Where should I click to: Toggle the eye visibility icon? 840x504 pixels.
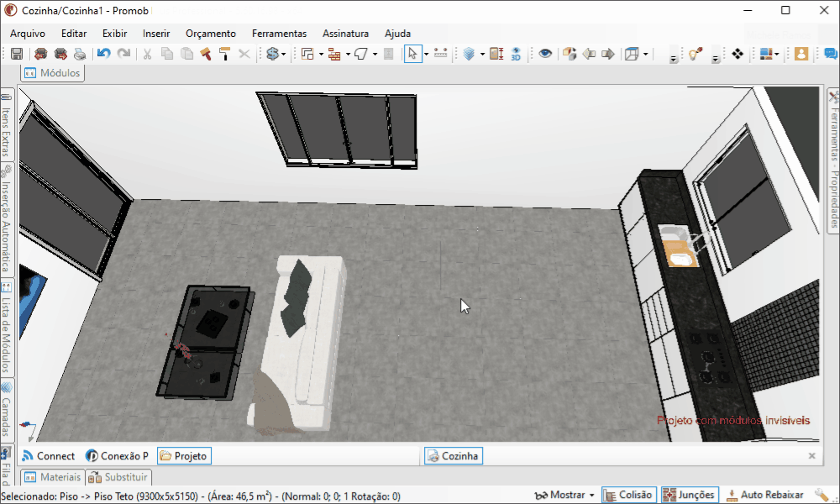[x=546, y=54]
